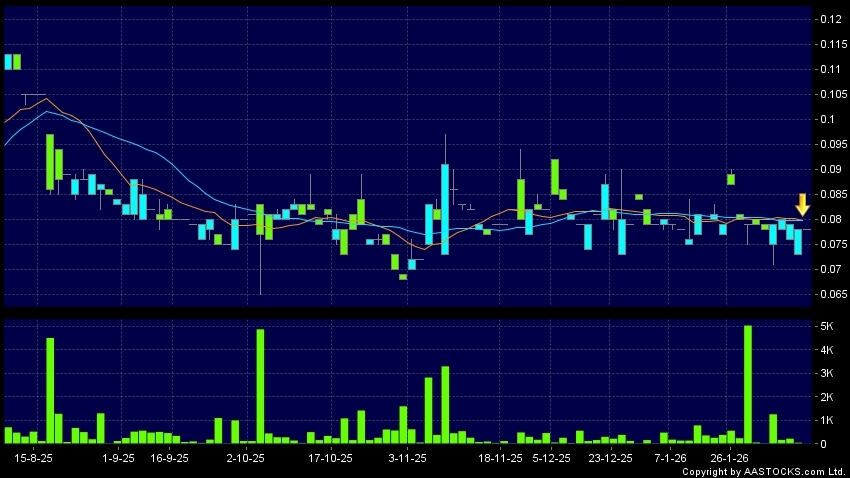Click the tall volume bar near 2-10-25
This screenshot has width=850, height=478.
pos(260,386)
